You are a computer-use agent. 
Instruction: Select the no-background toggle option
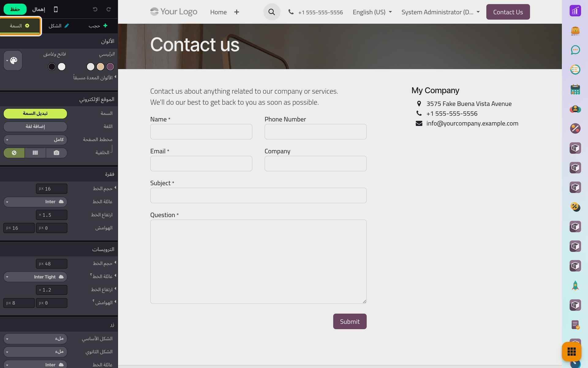tap(14, 153)
